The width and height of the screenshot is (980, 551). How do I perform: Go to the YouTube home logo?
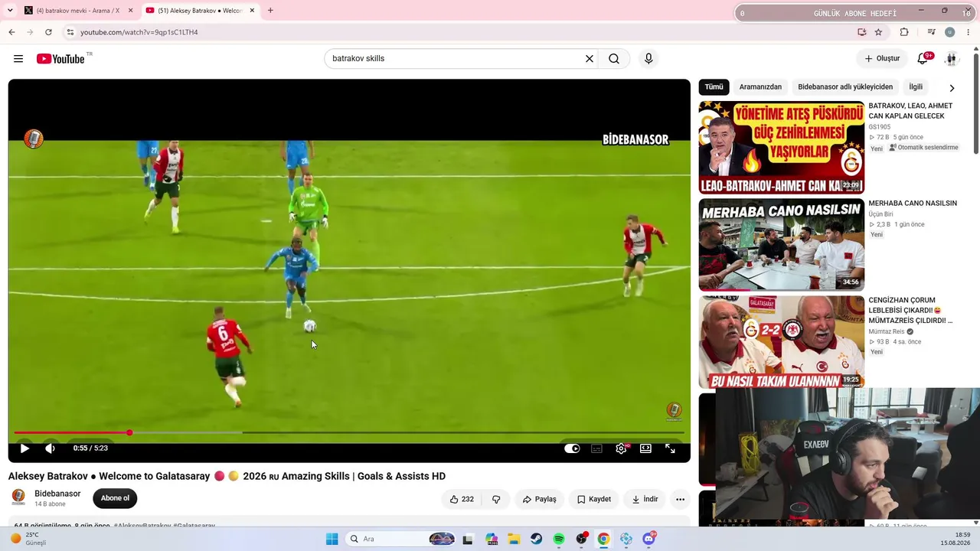pos(60,59)
